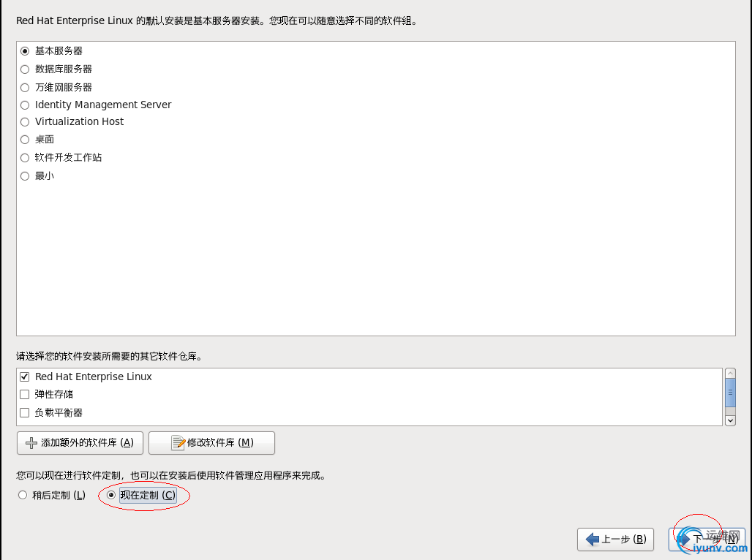Click the blue back arrow icon
The width and height of the screenshot is (752, 560).
click(x=593, y=540)
